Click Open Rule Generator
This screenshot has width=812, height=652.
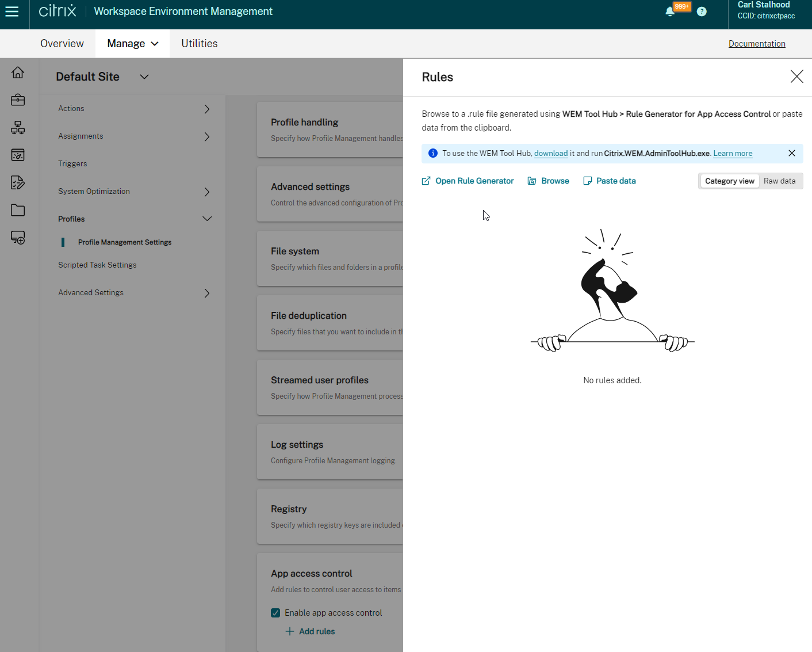(x=468, y=181)
